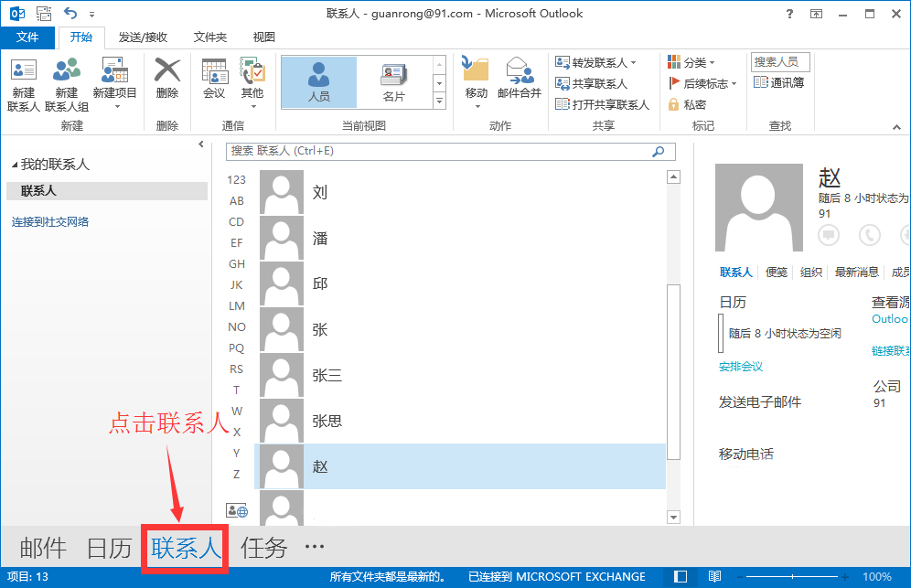Click the Delete (删除) icon
This screenshot has height=588, width=911.
167,79
